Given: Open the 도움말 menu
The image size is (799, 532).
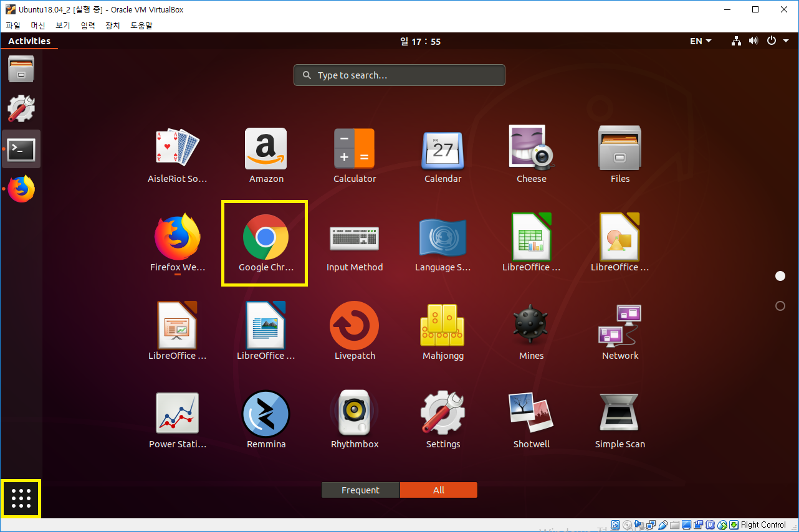Looking at the screenshot, I should pos(141,26).
